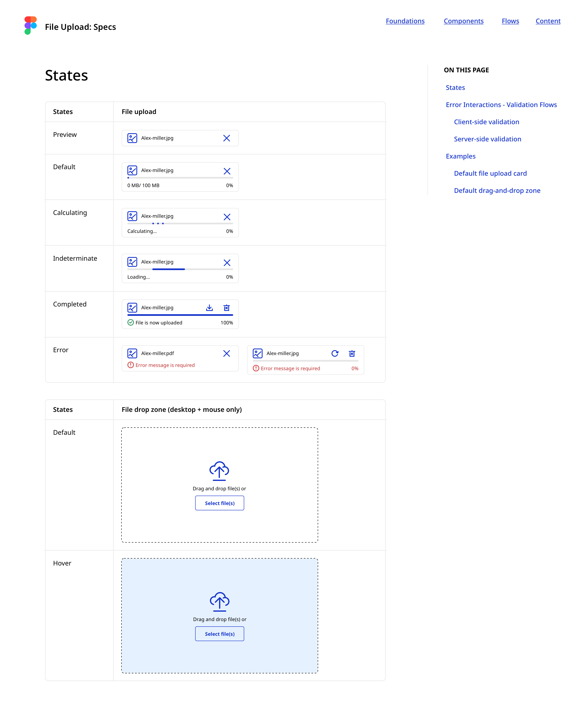The width and height of the screenshot is (588, 704).
Task: Go to the Flows page
Action: 510,21
